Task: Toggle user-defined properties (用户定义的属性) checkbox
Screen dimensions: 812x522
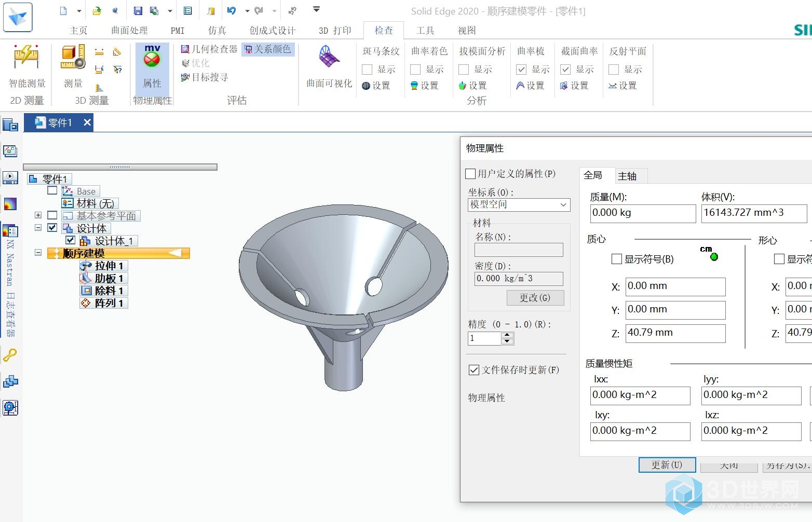Action: [471, 174]
